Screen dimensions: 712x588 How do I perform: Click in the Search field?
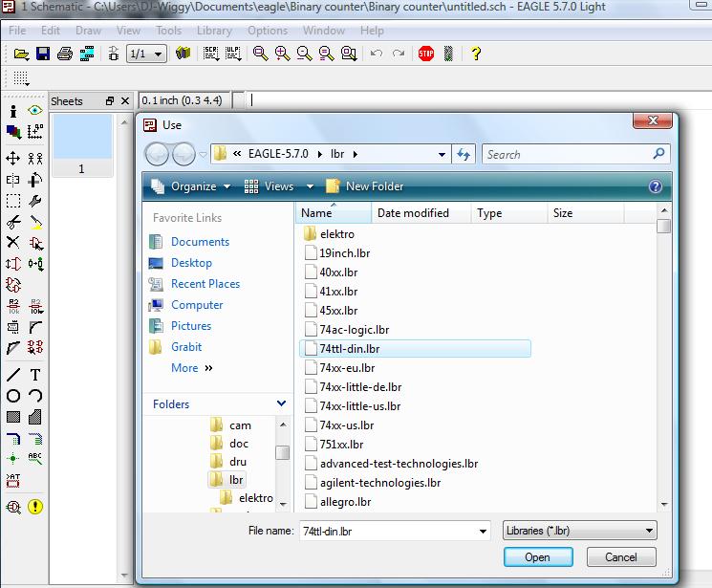point(568,155)
